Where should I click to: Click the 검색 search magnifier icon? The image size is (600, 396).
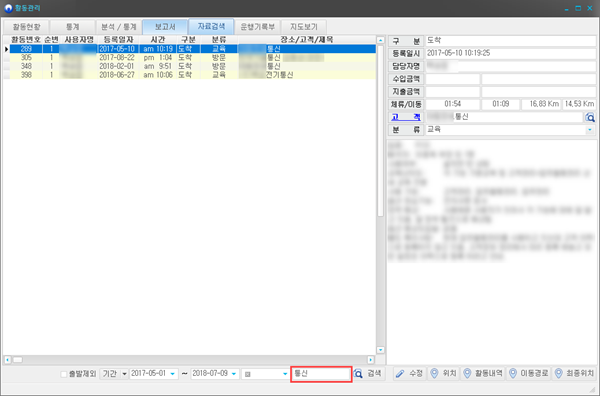click(x=358, y=374)
